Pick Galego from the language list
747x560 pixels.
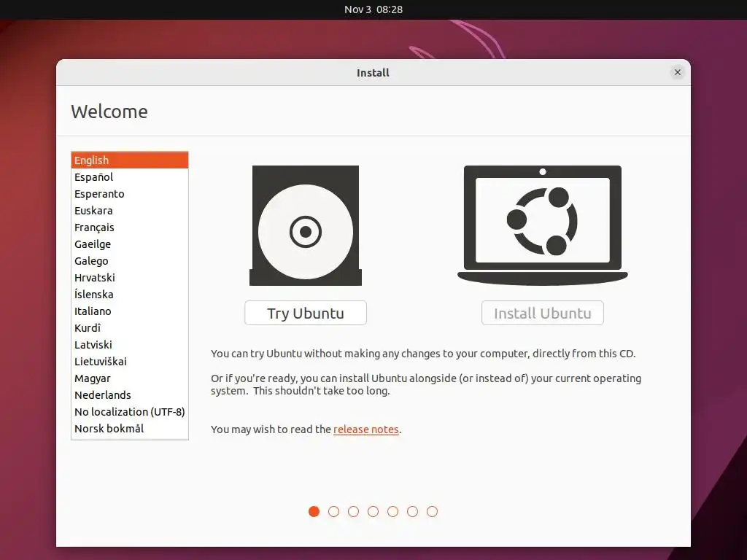click(x=130, y=261)
